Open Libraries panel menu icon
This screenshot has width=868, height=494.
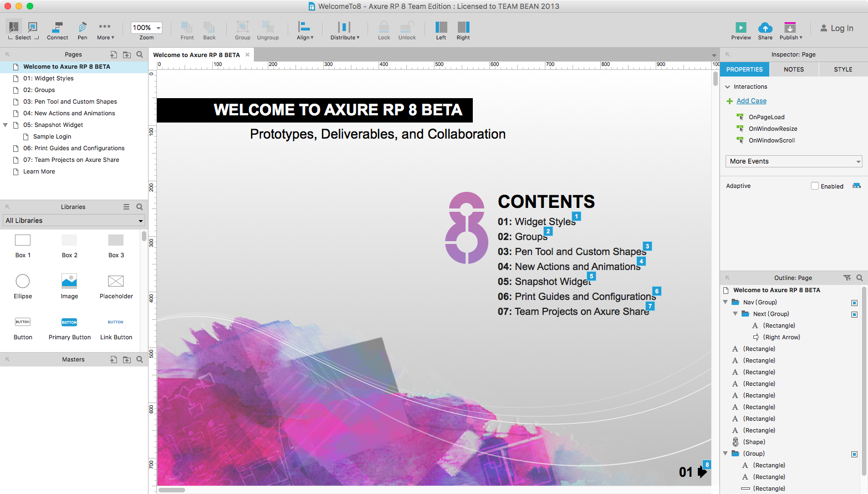(126, 207)
